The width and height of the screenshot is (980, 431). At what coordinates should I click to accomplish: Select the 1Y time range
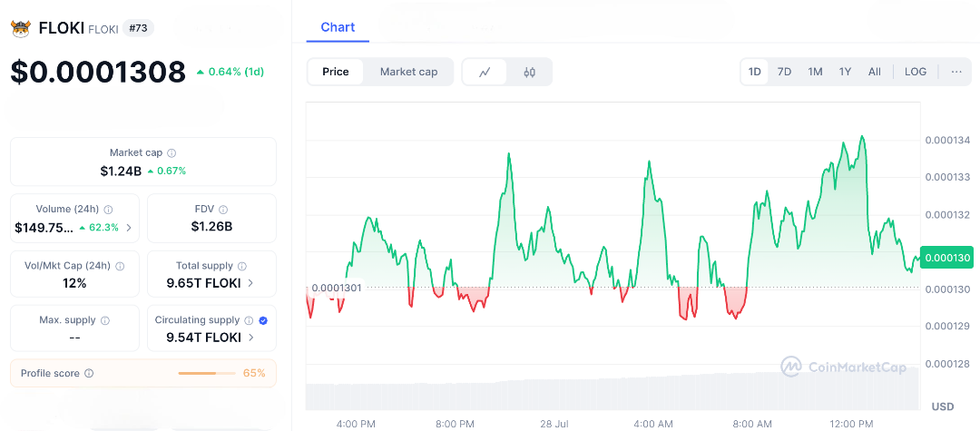pyautogui.click(x=845, y=72)
